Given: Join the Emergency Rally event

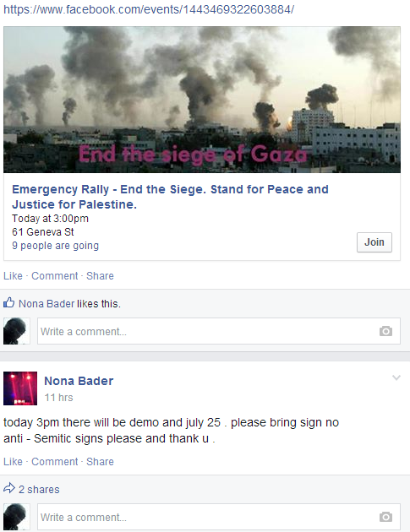Looking at the screenshot, I should point(374,242).
